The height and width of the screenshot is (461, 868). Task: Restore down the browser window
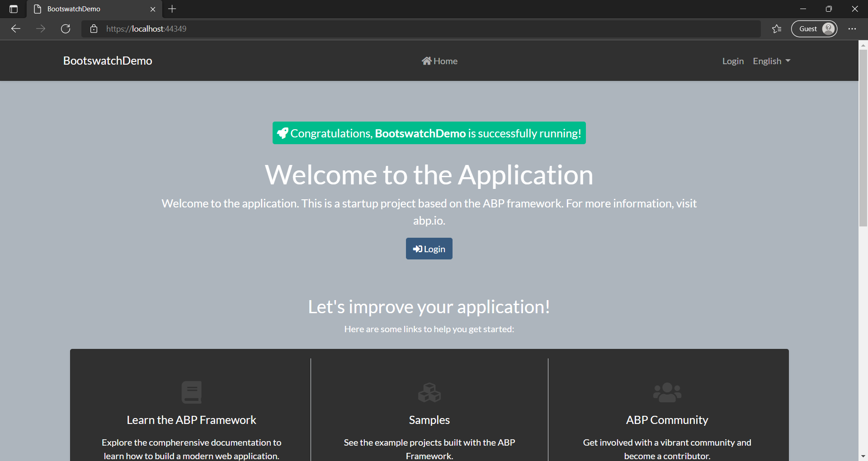click(x=829, y=9)
